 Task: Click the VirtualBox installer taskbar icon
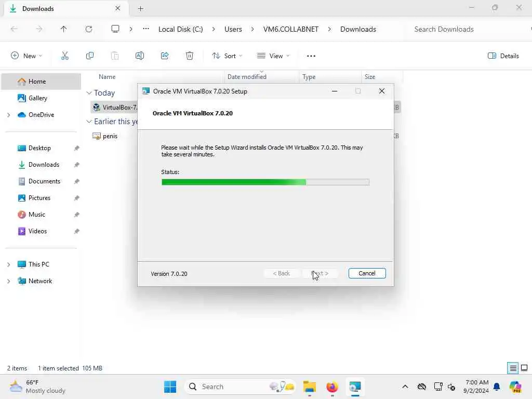pyautogui.click(x=355, y=387)
